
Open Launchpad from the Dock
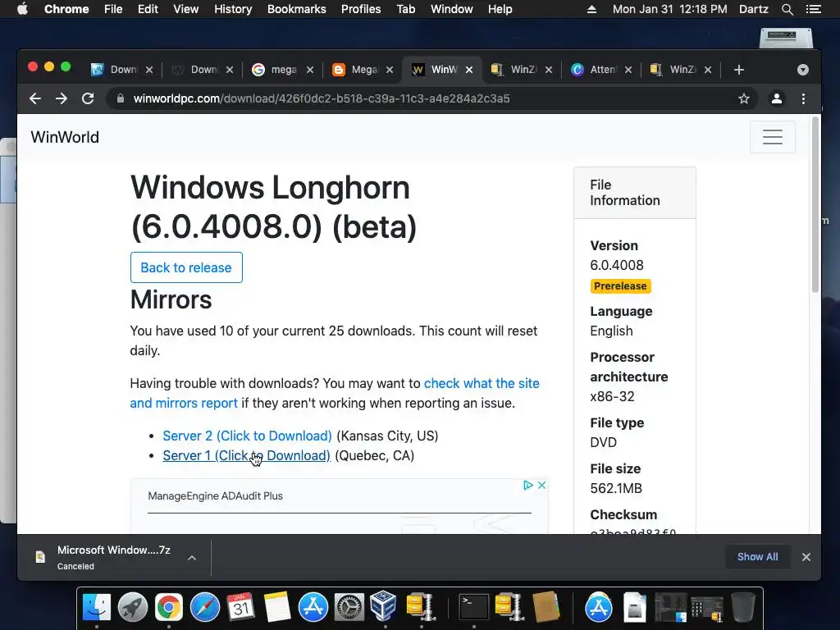pyautogui.click(x=132, y=608)
